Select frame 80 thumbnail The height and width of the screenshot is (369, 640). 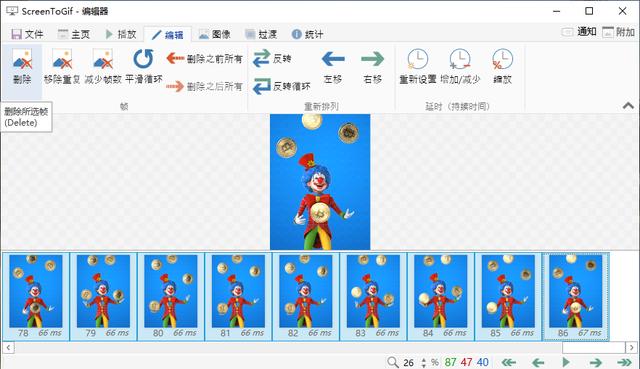171,296
